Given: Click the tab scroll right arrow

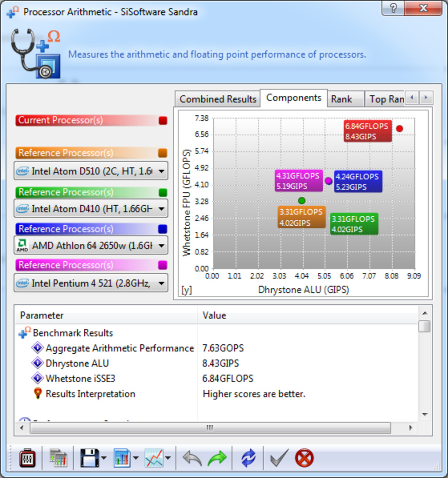Looking at the screenshot, I should pos(426,98).
